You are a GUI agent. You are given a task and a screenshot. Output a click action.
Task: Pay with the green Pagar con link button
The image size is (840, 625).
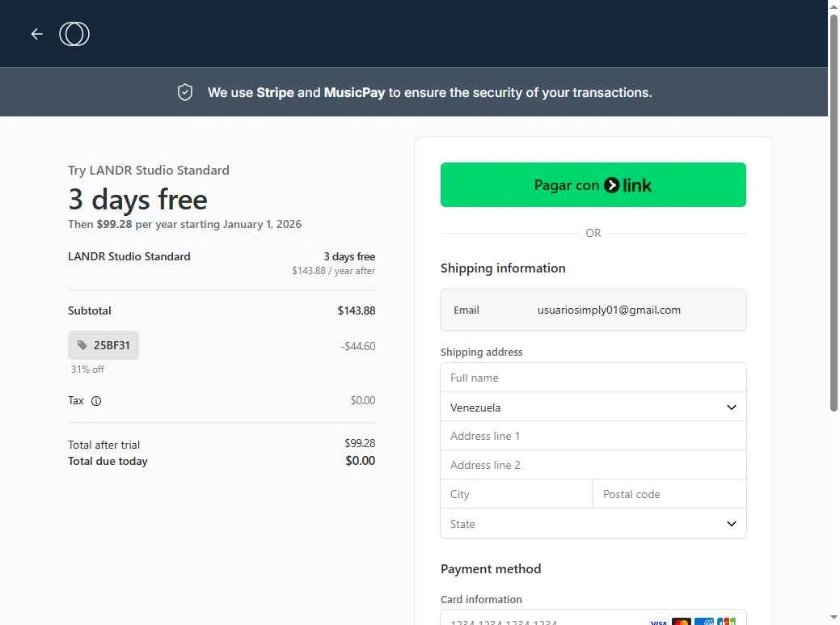pos(593,185)
